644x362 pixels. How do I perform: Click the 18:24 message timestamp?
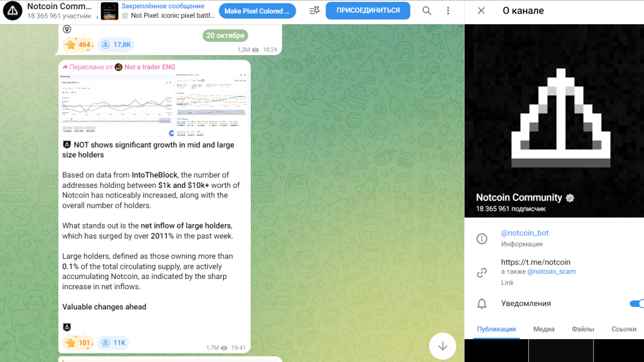click(x=270, y=50)
